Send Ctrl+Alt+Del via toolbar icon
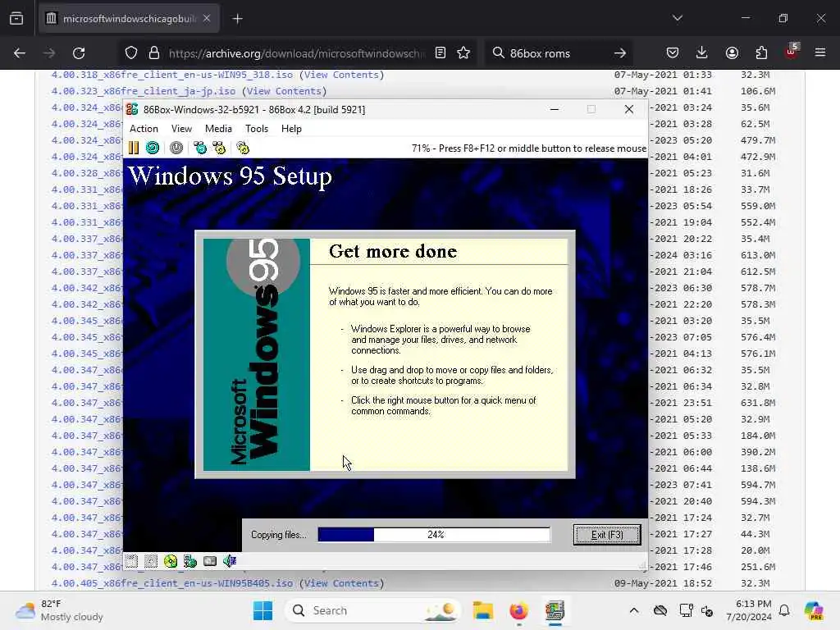This screenshot has width=840, height=630. 200,148
